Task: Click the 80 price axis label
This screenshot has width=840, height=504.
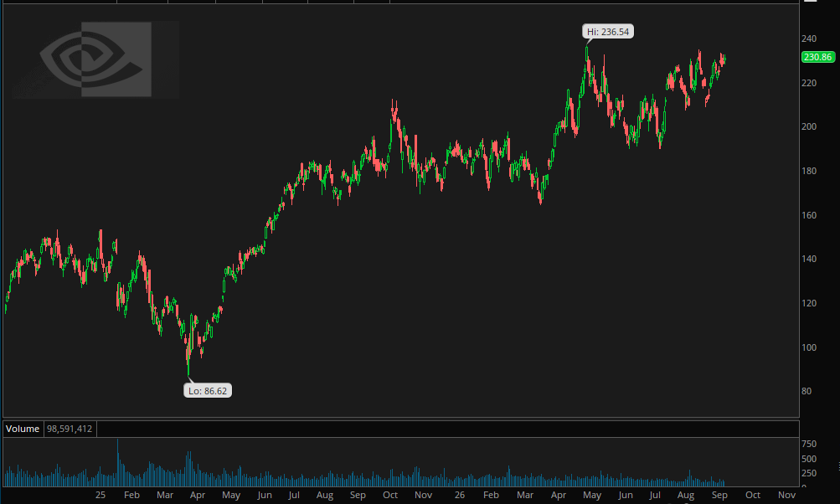Action: point(807,391)
